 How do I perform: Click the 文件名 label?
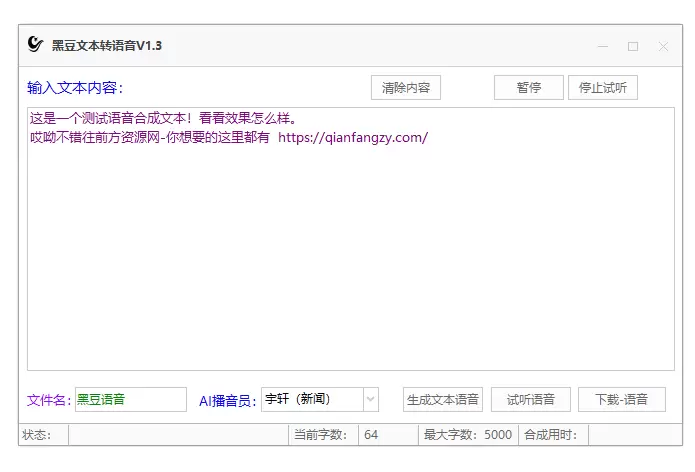pyautogui.click(x=49, y=400)
